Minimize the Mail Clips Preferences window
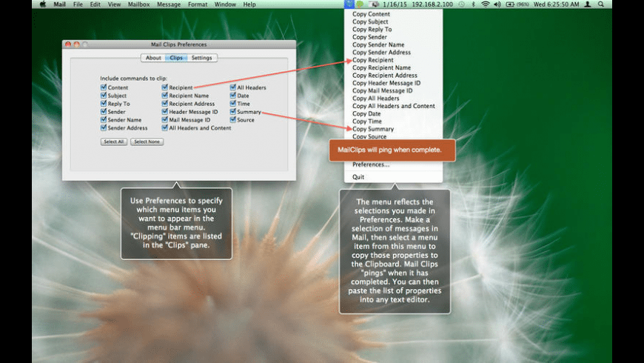This screenshot has height=363, width=644. tap(76, 44)
